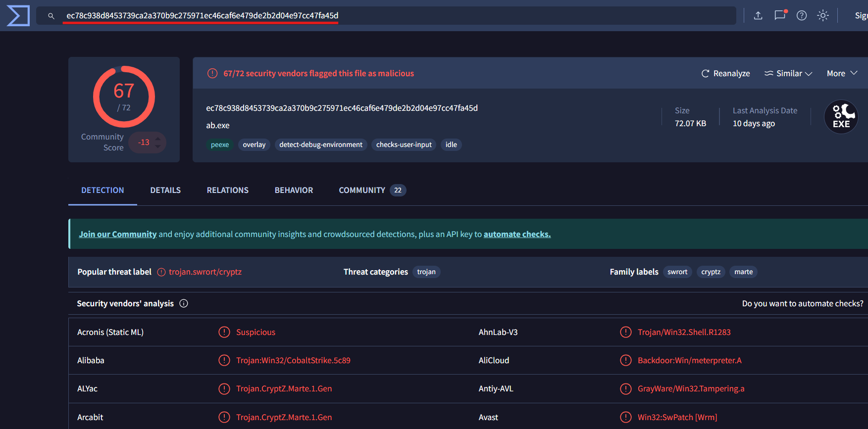
Task: Click the Reanalyze refresh icon
Action: click(x=706, y=73)
